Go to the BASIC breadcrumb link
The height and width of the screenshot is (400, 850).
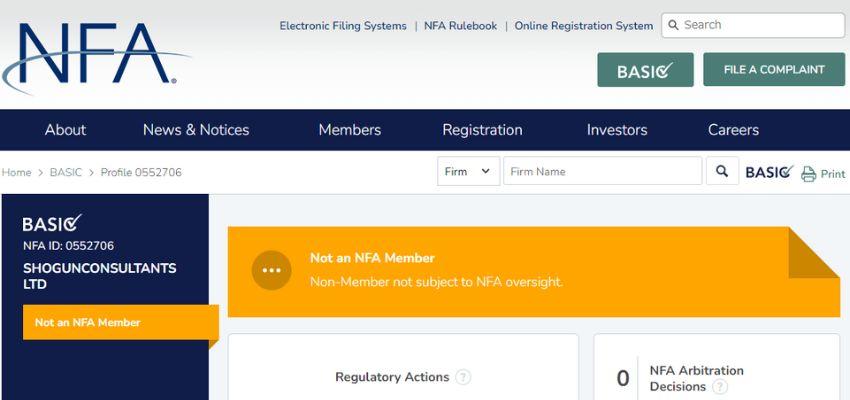[x=66, y=172]
